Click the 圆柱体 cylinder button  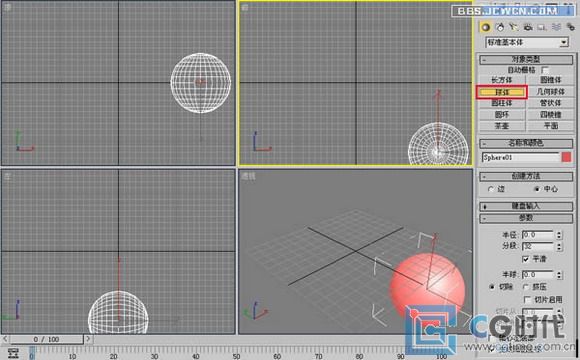click(x=502, y=103)
